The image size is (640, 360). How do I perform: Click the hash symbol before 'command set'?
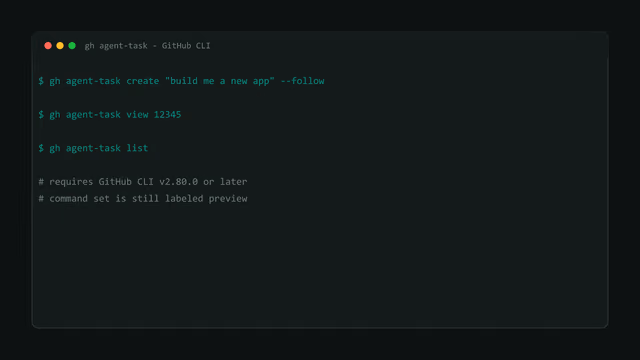click(x=41, y=199)
